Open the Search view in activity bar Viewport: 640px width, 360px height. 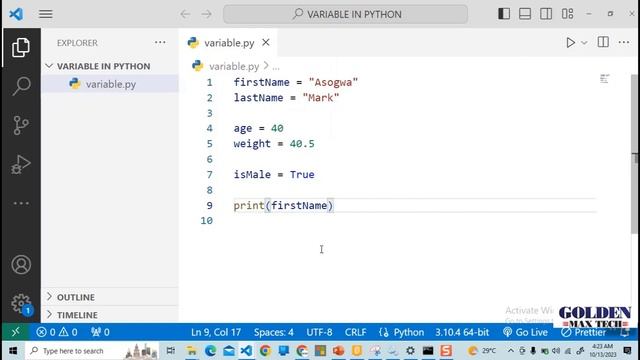click(21, 86)
